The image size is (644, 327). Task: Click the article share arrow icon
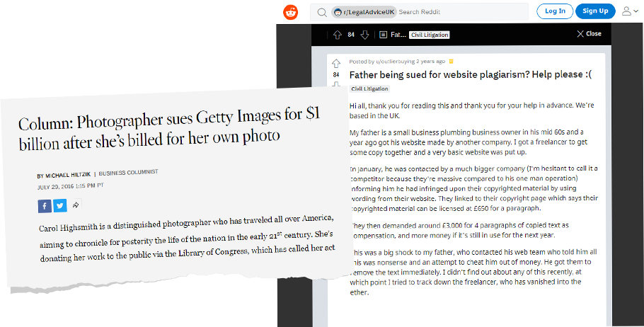[x=76, y=205]
